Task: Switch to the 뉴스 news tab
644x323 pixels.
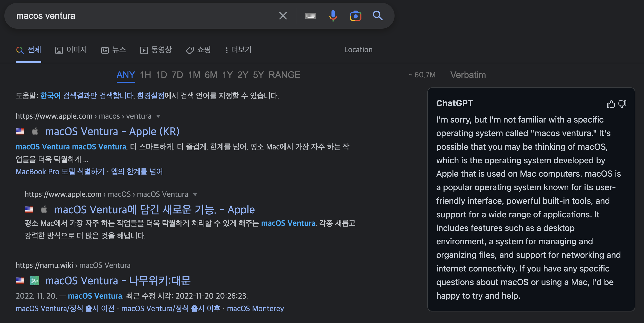Action: [x=114, y=50]
